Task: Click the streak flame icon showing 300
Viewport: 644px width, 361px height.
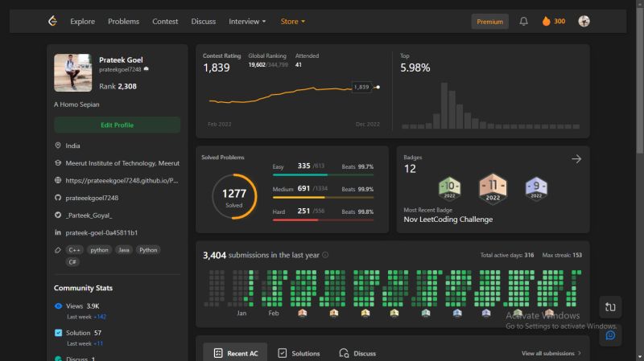Action: 546,22
